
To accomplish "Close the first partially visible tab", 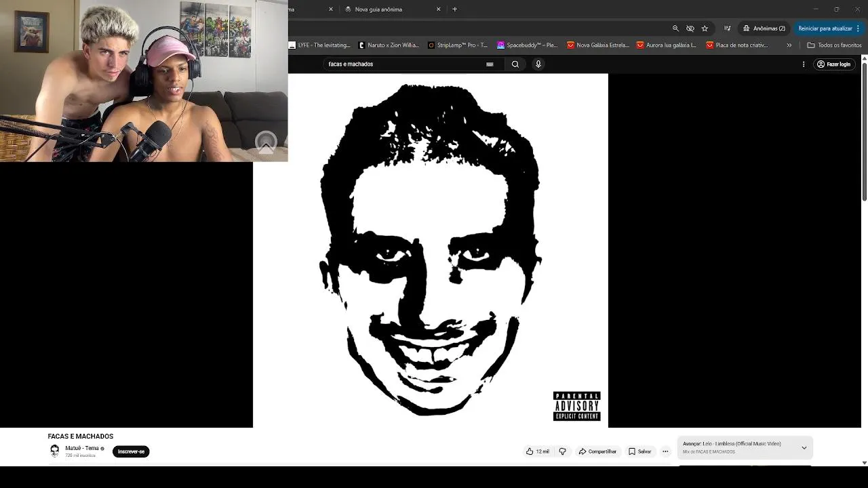I will coord(331,9).
